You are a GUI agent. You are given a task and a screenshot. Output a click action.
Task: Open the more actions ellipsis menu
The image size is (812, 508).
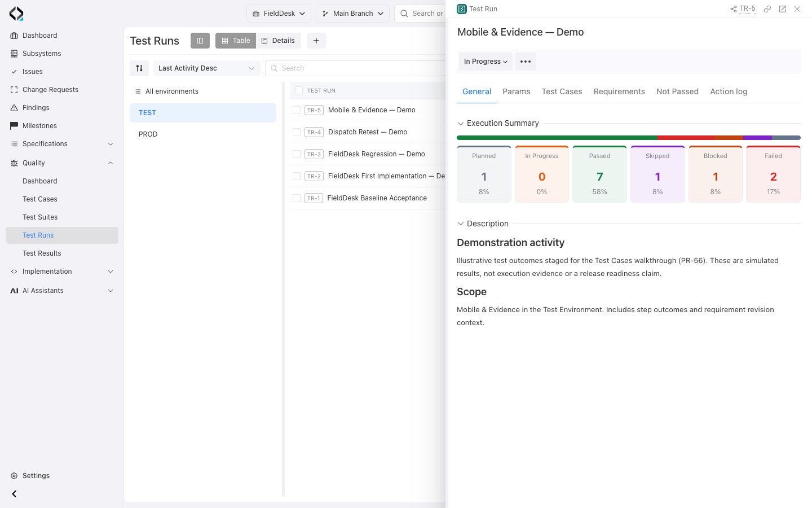coord(526,62)
